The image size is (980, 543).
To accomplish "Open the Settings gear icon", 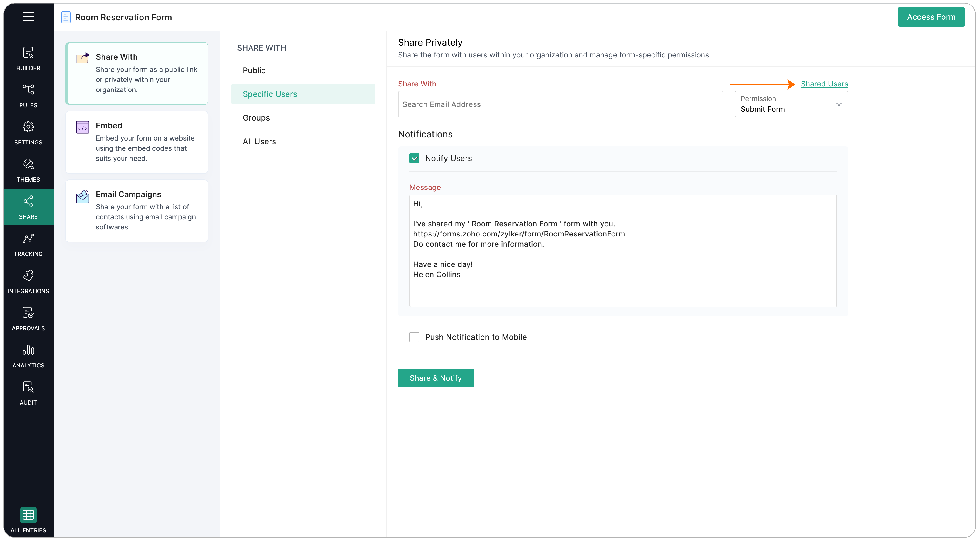I will pos(28,127).
